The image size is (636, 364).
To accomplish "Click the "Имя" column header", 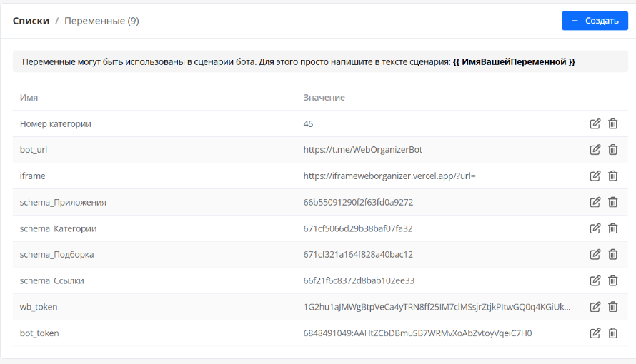I will (29, 97).
